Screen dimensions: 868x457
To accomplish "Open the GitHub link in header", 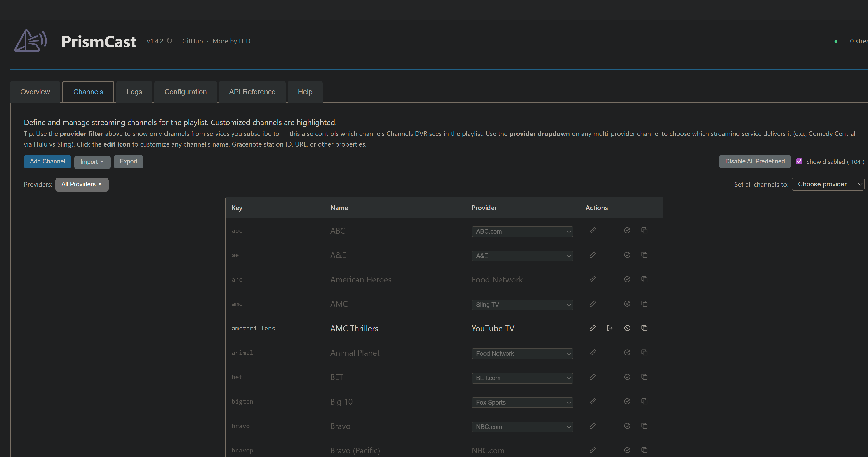I will point(192,41).
